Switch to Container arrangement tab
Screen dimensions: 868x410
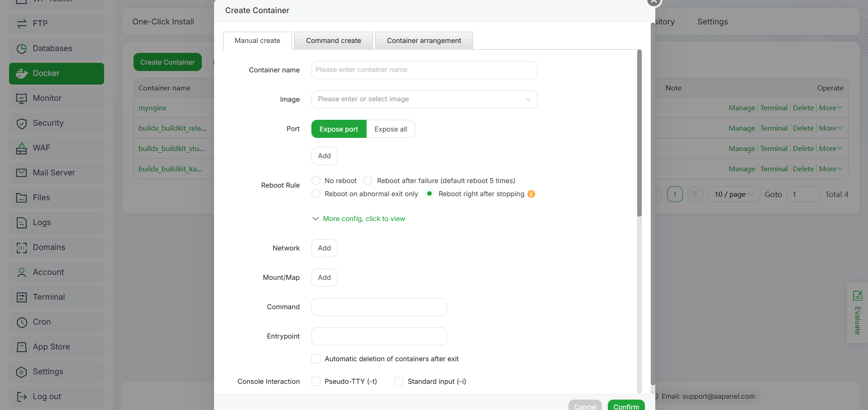tap(424, 41)
